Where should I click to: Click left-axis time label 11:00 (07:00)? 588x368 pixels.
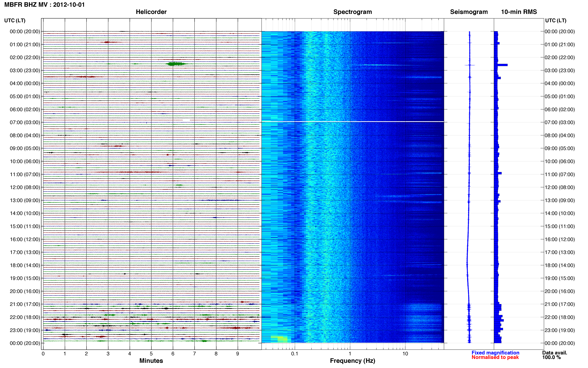pos(25,174)
